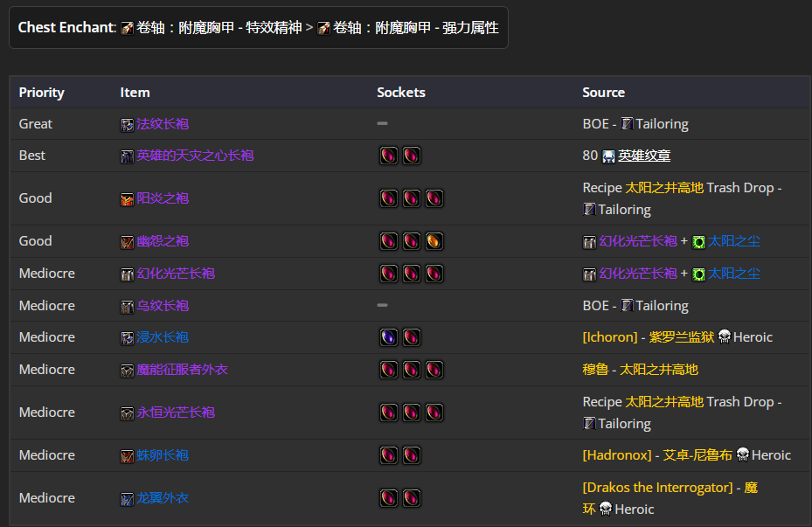Click the 永恒光芒长袍 item icon

coord(127,413)
